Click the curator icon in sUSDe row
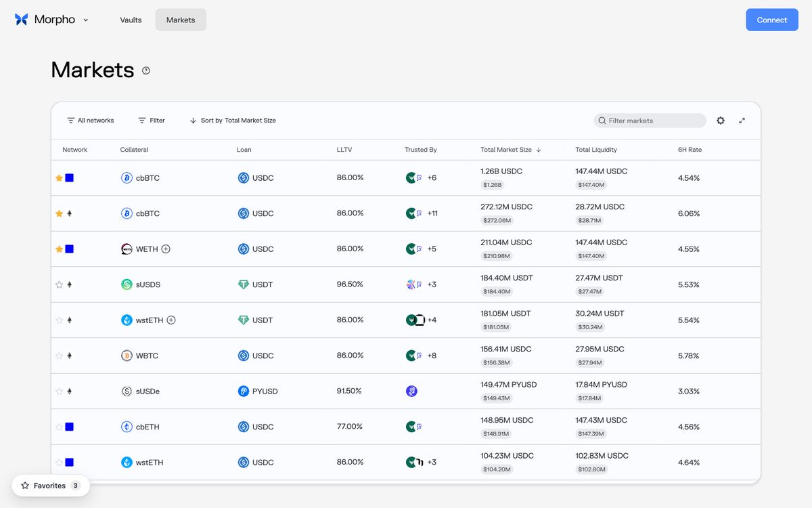The width and height of the screenshot is (812, 508). coord(411,391)
